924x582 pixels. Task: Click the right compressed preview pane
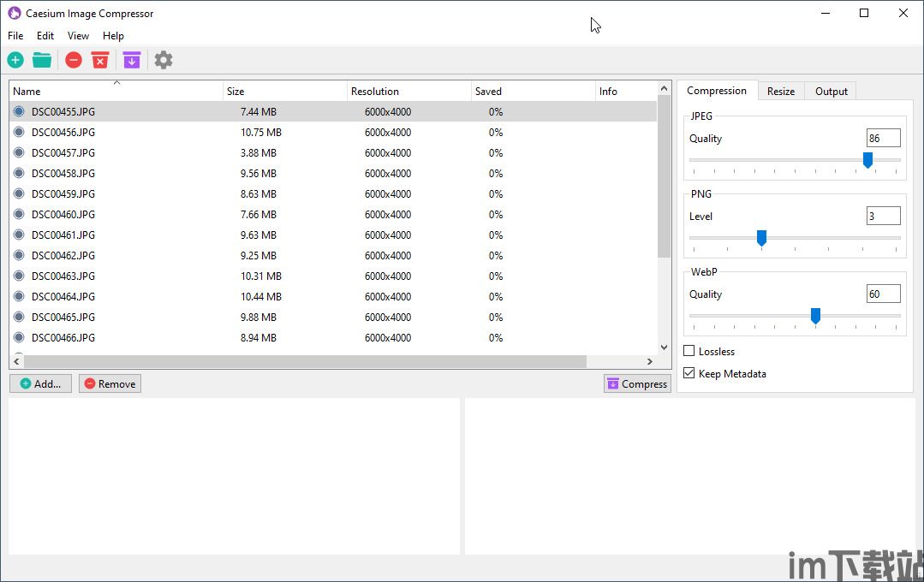coord(690,476)
